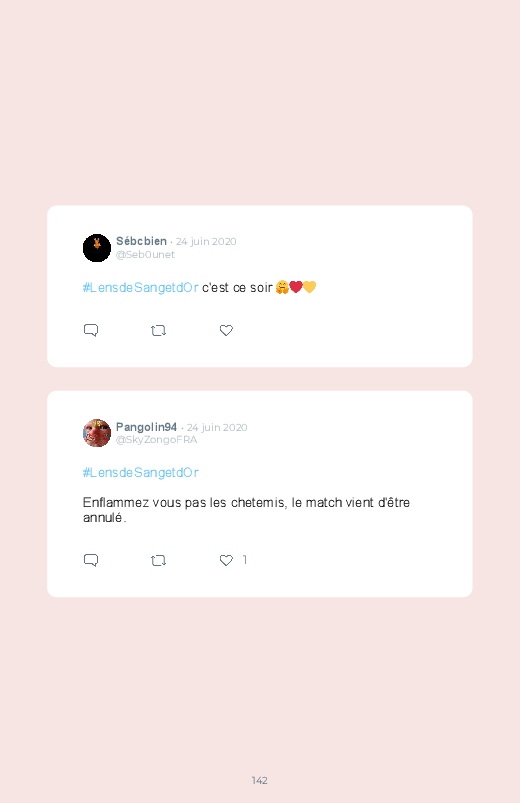Image resolution: width=520 pixels, height=803 pixels.
Task: Click the emoji trio after 'c'est ce soir'
Action: pos(296,287)
